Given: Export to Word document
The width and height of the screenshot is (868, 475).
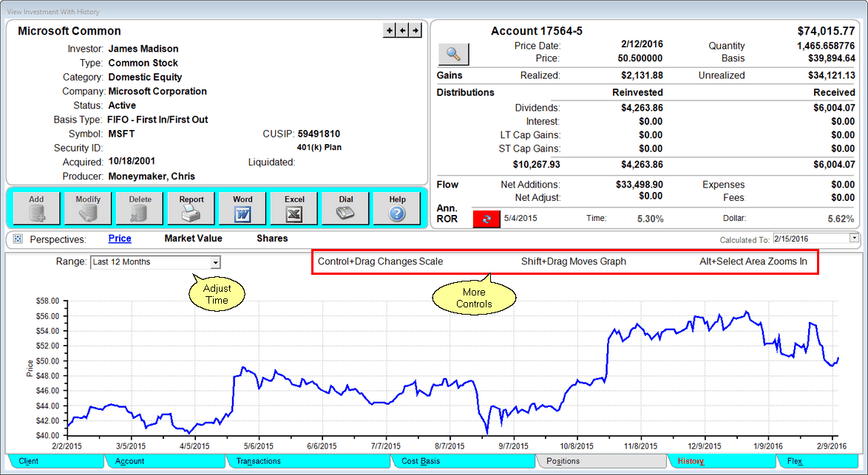Looking at the screenshot, I should pos(243,208).
